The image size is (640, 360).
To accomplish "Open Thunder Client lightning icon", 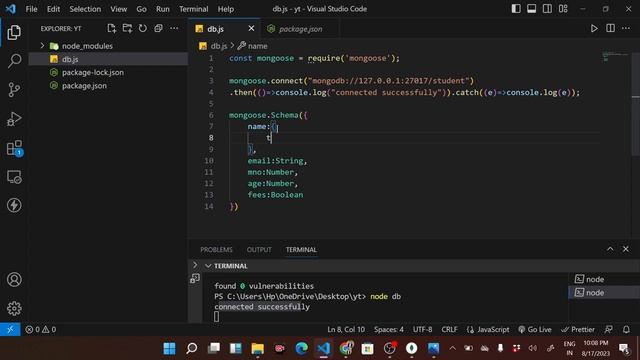I will (x=14, y=205).
